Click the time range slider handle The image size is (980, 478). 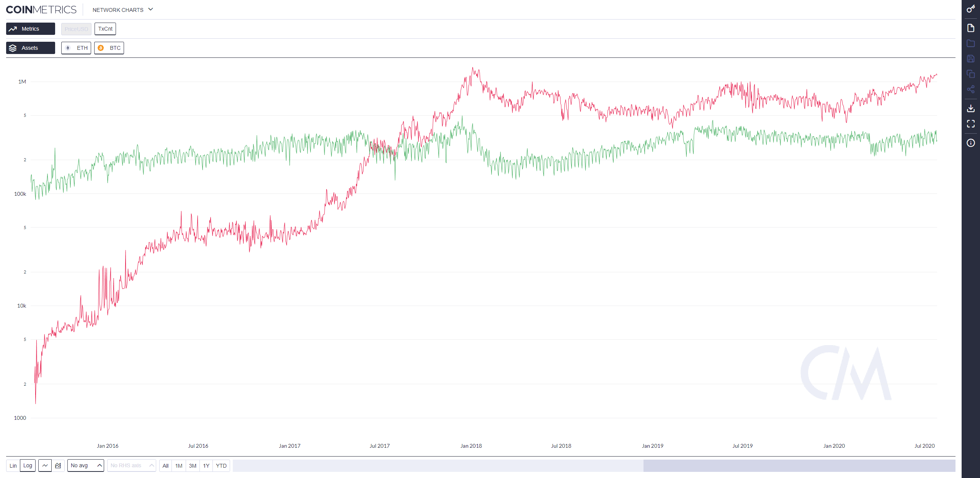point(799,465)
